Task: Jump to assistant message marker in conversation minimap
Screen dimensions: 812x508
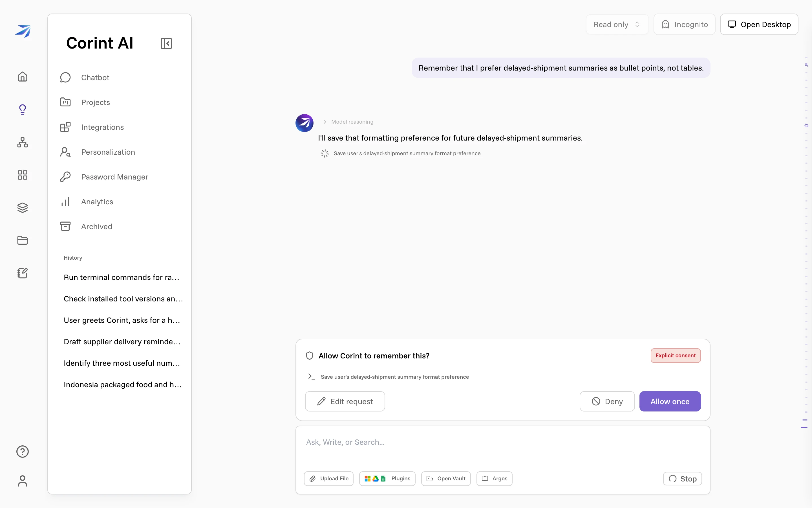Action: [x=806, y=125]
